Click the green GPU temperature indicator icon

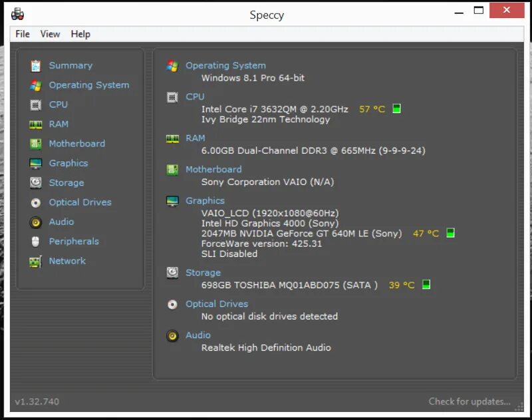click(x=450, y=233)
